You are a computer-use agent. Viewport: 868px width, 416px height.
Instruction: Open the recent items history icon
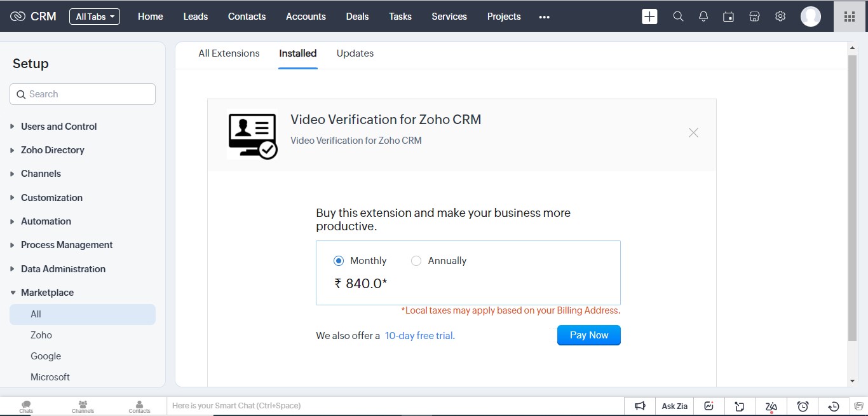point(834,406)
